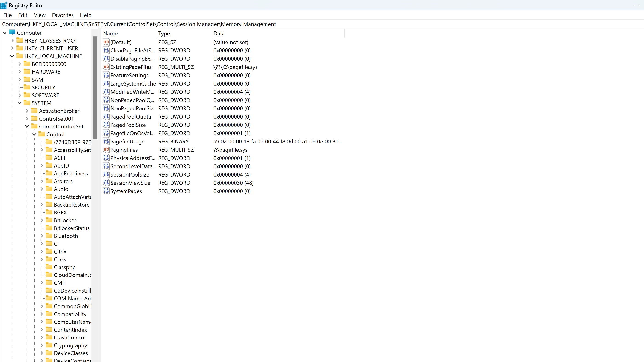Toggle the CurrentControlSet node collapse
The width and height of the screenshot is (644, 362).
coord(27,126)
